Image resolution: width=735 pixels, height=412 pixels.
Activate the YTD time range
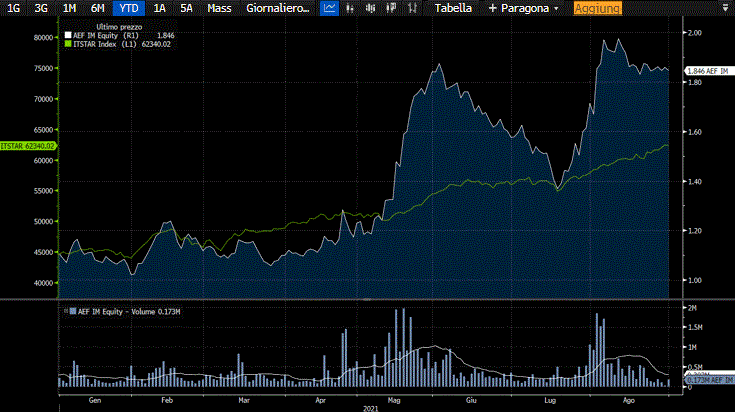pyautogui.click(x=129, y=8)
